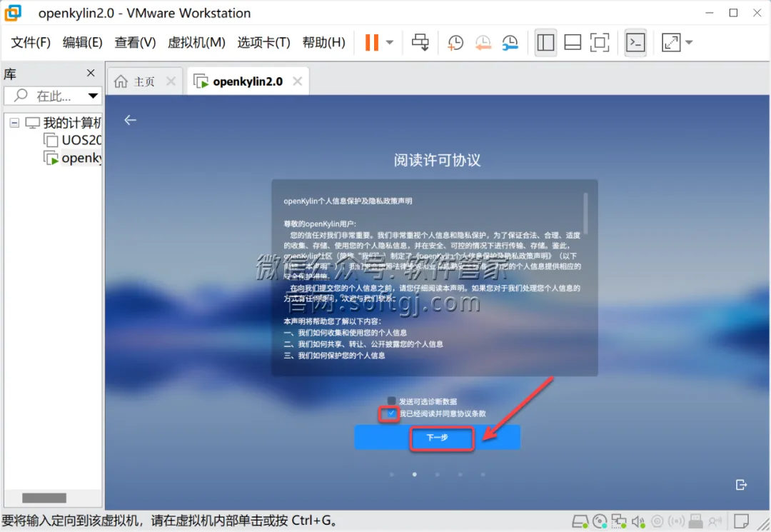This screenshot has height=532, width=771.
Task: Click the line 三、我们如何保护您的个人信息
Action: tap(334, 356)
